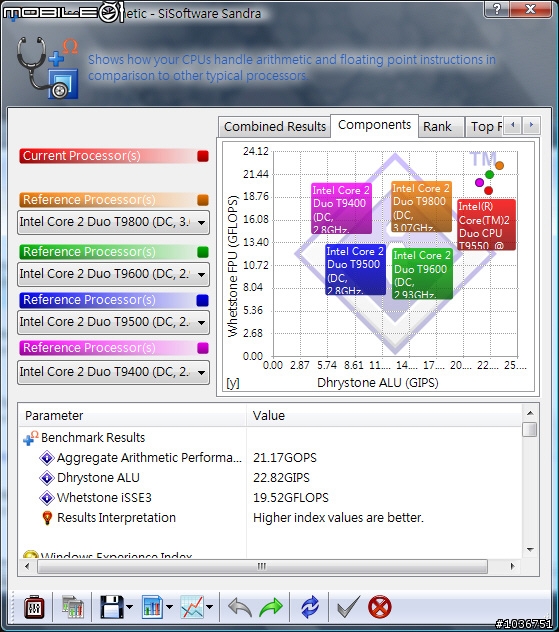Click the Parameter column header
This screenshot has height=632, width=559.
(133, 416)
